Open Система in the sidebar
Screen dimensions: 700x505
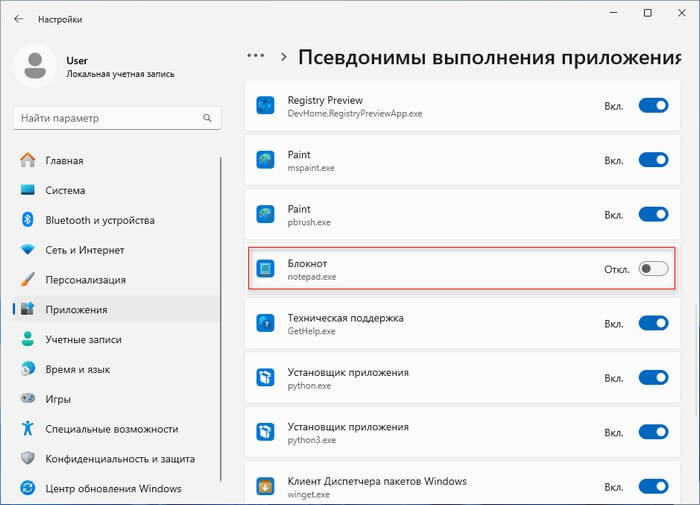click(64, 190)
